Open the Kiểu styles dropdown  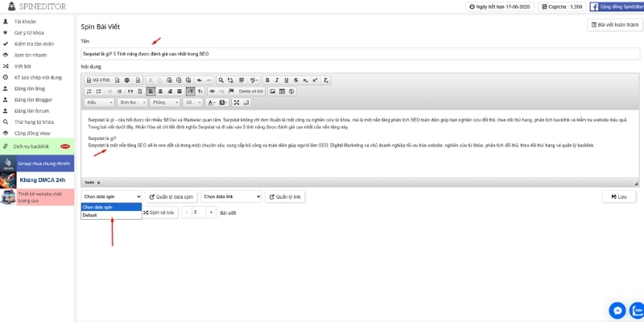tap(99, 102)
